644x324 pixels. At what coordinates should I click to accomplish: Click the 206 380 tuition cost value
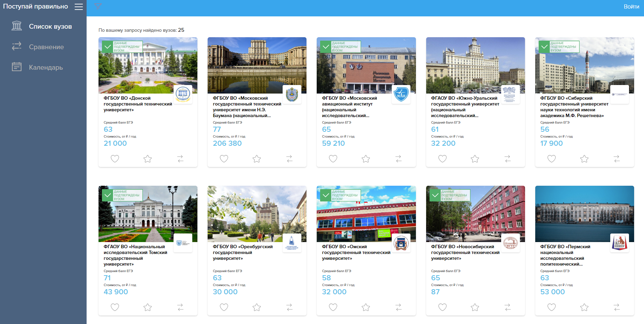pos(227,143)
